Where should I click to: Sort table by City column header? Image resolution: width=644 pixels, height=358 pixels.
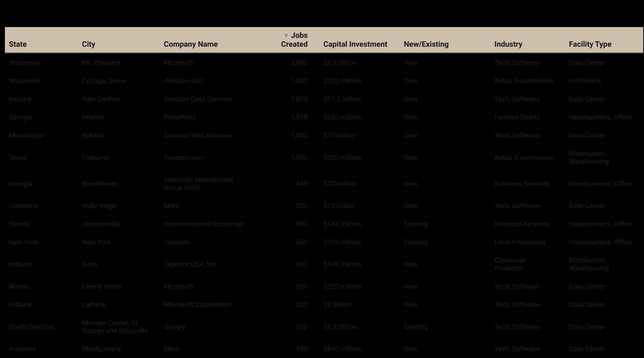pyautogui.click(x=88, y=44)
